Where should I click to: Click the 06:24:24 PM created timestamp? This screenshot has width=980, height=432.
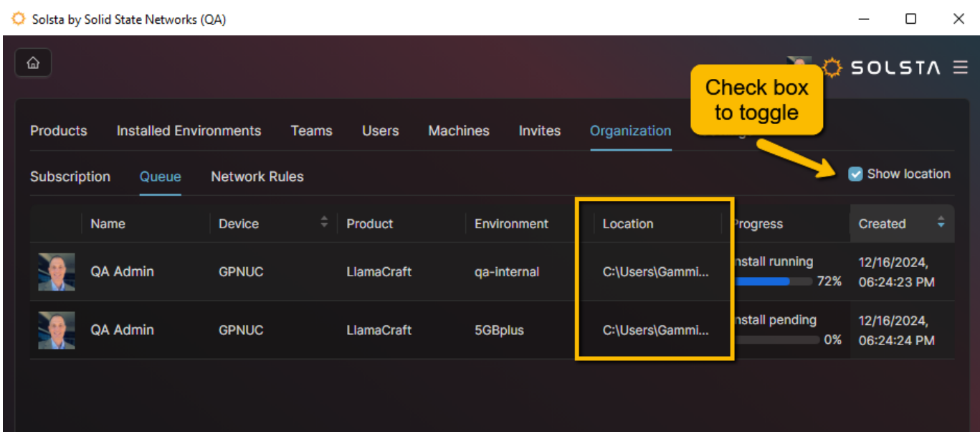click(x=897, y=331)
